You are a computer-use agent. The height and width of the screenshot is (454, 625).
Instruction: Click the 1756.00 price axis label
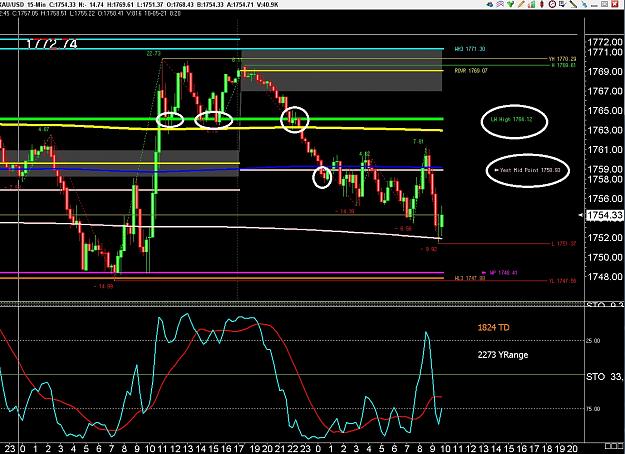pos(604,199)
